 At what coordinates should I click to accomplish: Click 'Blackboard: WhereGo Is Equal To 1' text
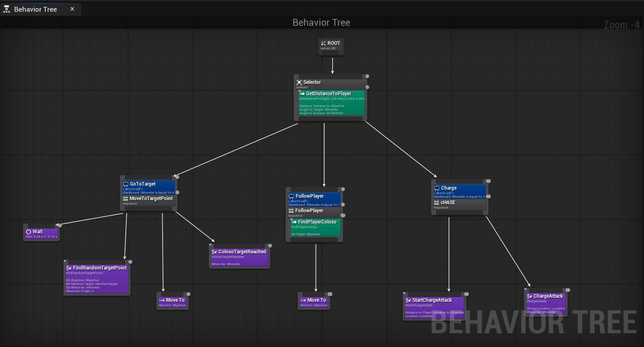click(x=314, y=205)
